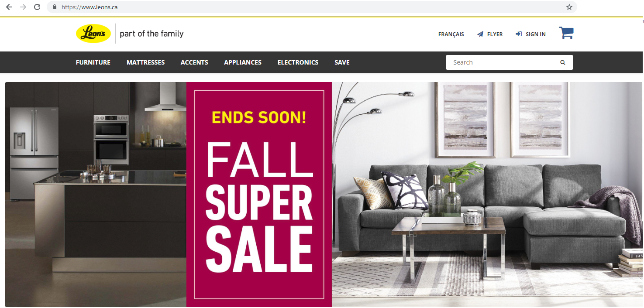Viewport: 644px width, 308px height.
Task: Open the shopping cart icon
Action: 566,33
